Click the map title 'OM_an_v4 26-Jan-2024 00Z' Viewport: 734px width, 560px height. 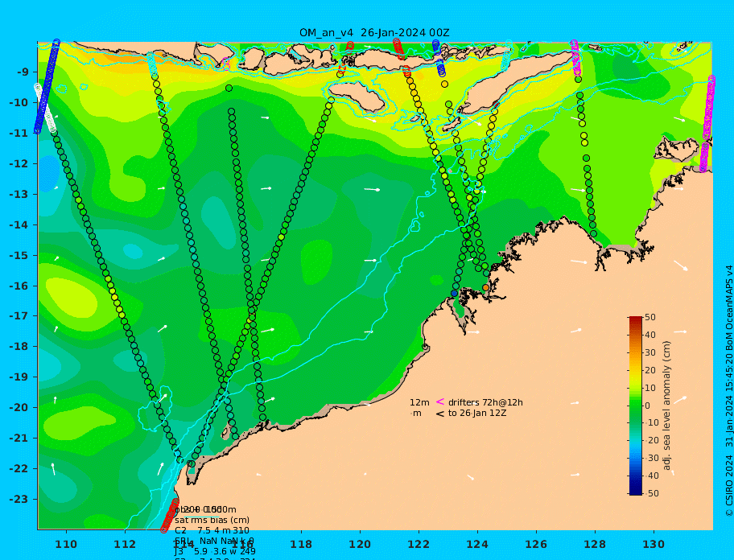pyautogui.click(x=374, y=33)
